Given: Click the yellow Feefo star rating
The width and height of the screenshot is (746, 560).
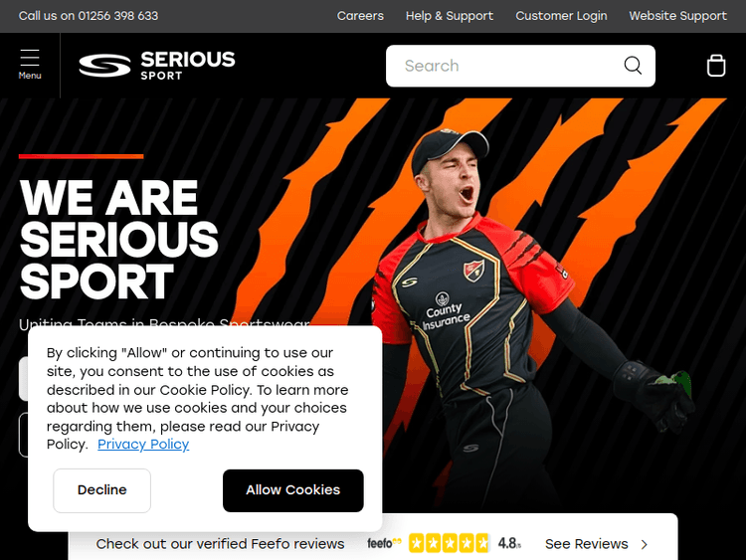Looking at the screenshot, I should point(450,543).
